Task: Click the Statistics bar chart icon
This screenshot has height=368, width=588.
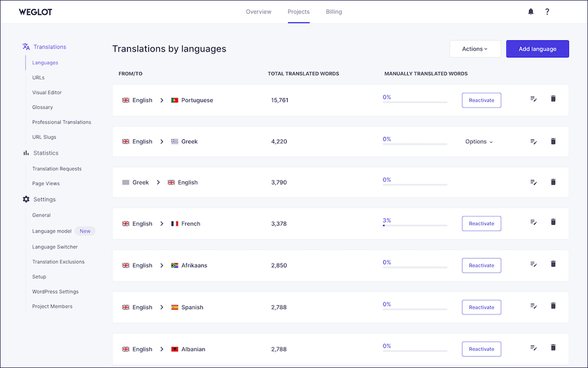Action: point(26,153)
